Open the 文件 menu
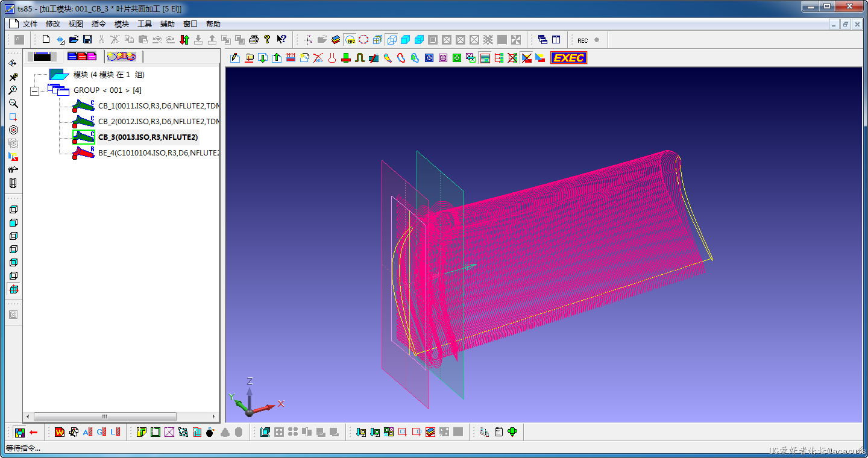 (x=30, y=24)
